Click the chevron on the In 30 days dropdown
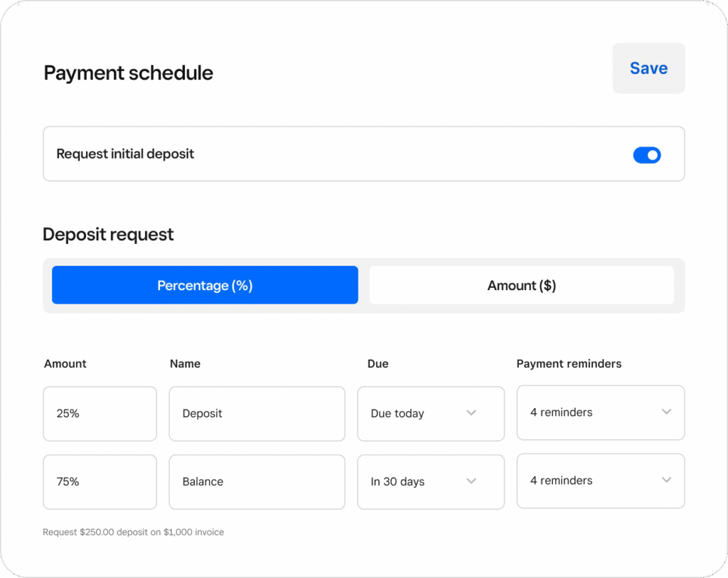Image resolution: width=728 pixels, height=578 pixels. pyautogui.click(x=471, y=481)
